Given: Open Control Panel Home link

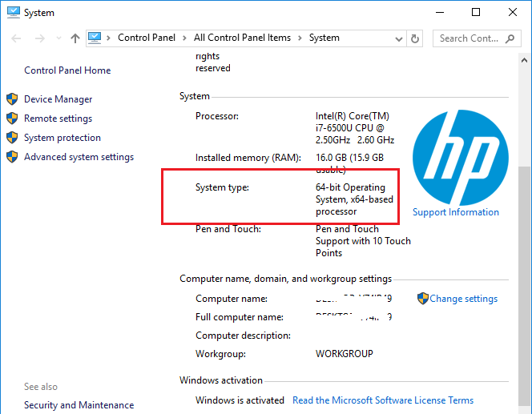Looking at the screenshot, I should pyautogui.click(x=67, y=70).
